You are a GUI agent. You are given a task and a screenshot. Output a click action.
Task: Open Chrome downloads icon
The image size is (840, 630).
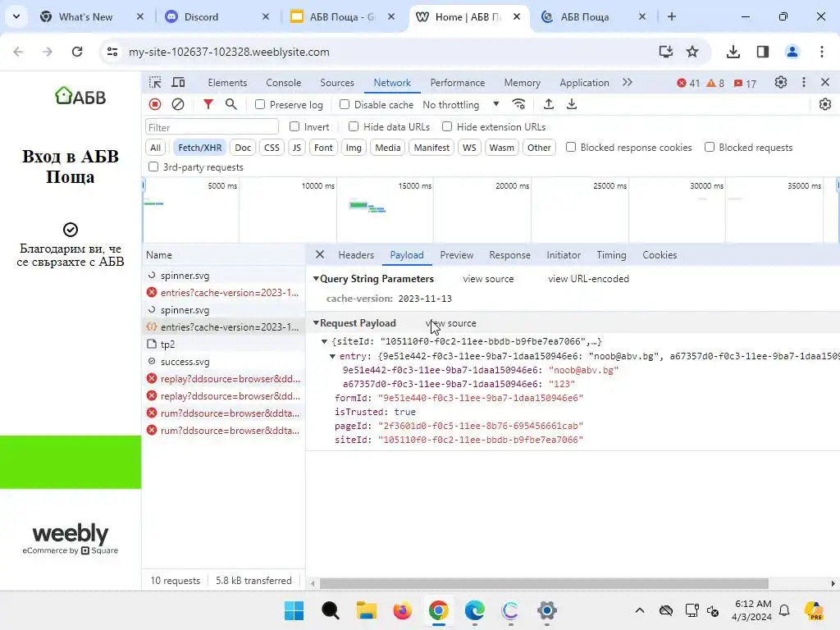(733, 52)
